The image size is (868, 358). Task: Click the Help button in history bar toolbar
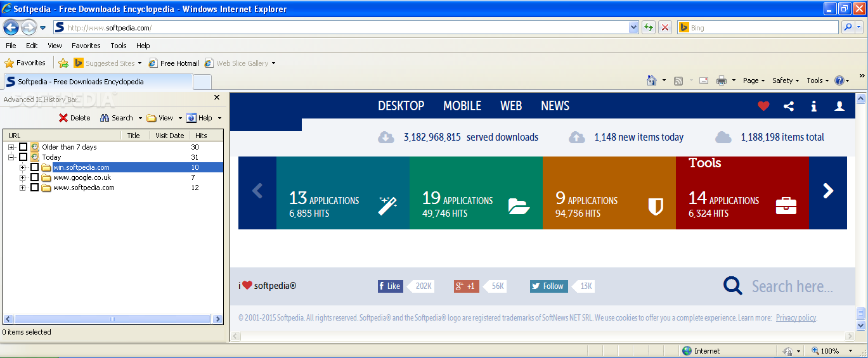coord(200,118)
